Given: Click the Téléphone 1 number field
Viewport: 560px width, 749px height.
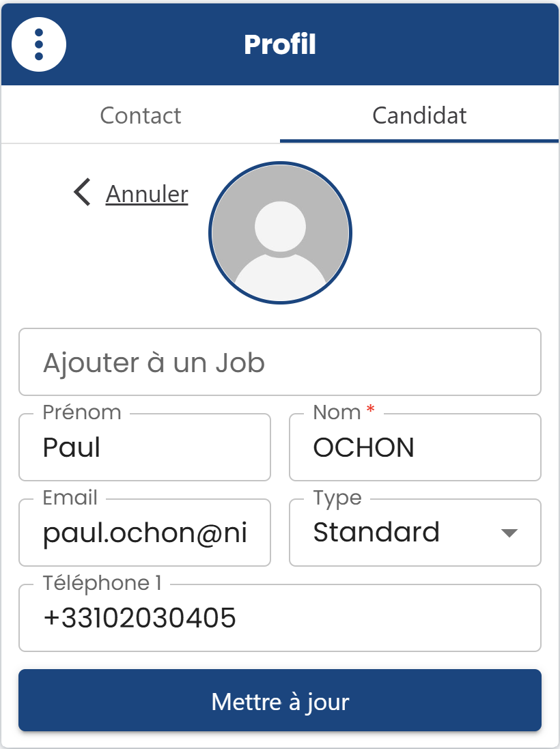Looking at the screenshot, I should (280, 618).
